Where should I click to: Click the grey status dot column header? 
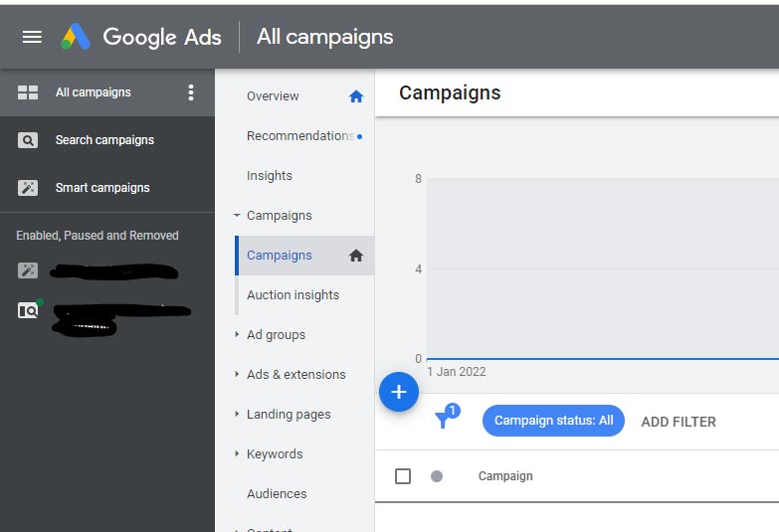[x=437, y=476]
